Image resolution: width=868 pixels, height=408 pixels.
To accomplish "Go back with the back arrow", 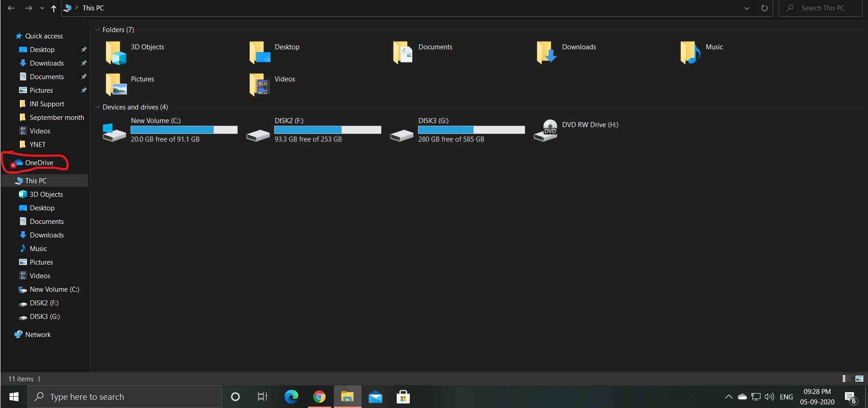I will [x=11, y=8].
